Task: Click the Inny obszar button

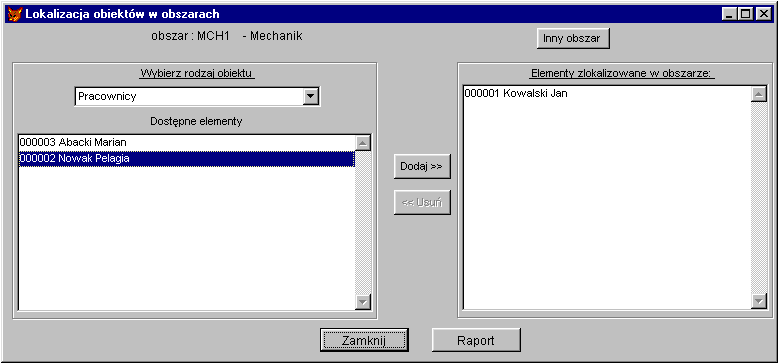Action: pos(573,38)
